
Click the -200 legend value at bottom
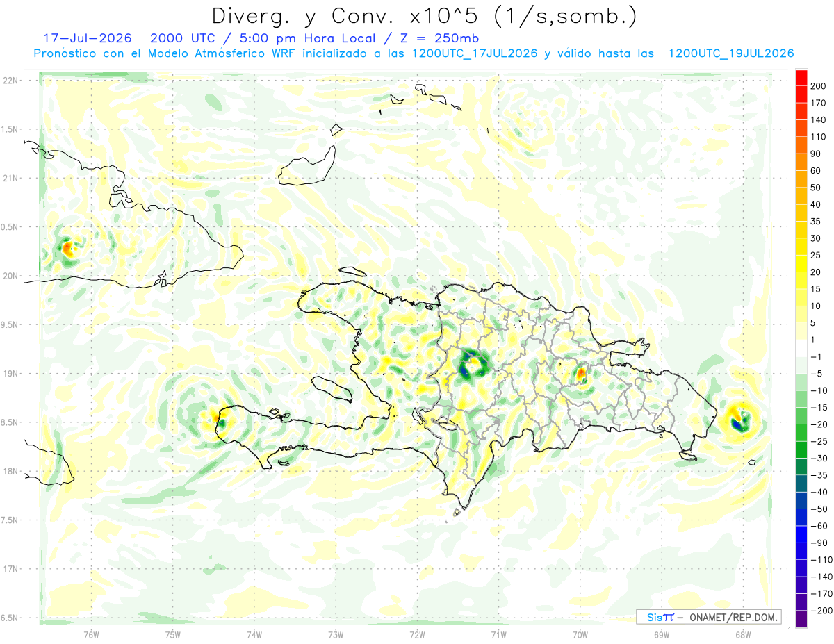coord(821,611)
